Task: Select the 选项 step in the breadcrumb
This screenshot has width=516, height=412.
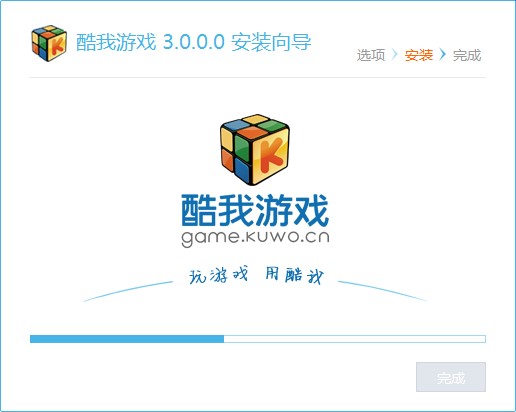Action: pos(371,55)
